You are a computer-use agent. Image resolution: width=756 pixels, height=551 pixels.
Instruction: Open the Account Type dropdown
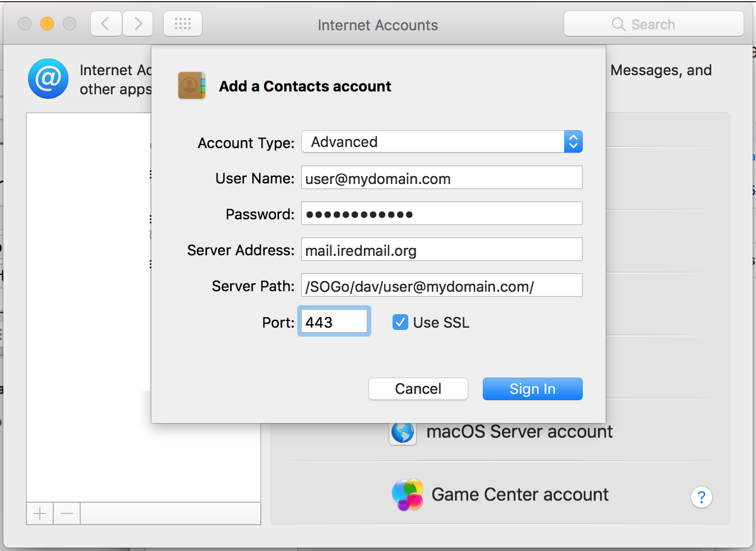[x=442, y=141]
